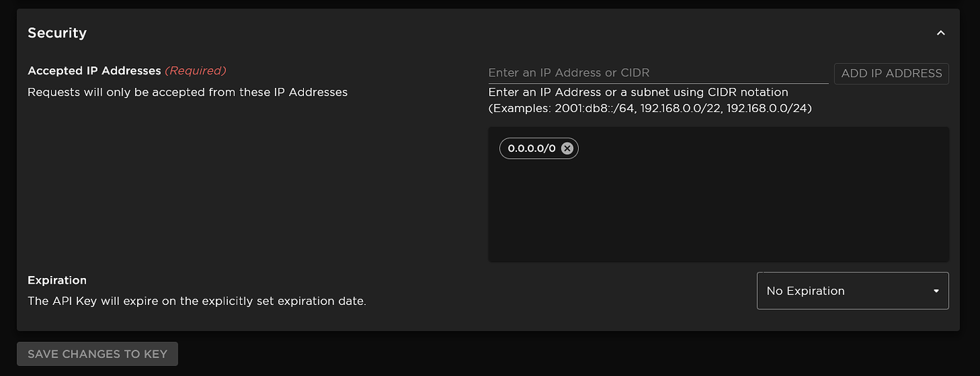Screen dimensions: 980x376
Task: Click the API Key expiration description text
Action: pos(197,301)
